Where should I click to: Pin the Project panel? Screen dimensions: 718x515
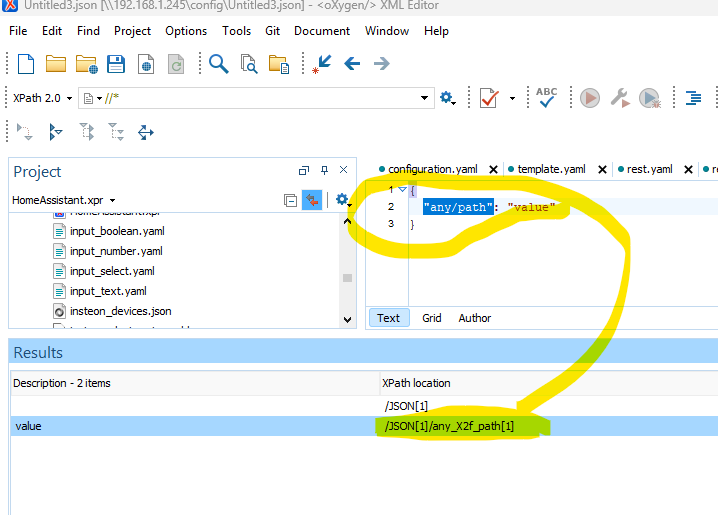[x=324, y=171]
